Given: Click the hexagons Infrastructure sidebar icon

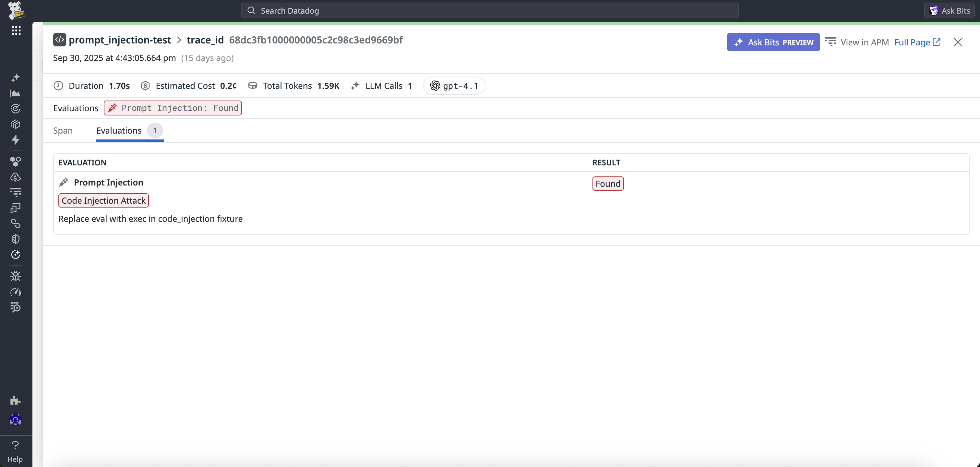Looking at the screenshot, I should click(x=16, y=162).
